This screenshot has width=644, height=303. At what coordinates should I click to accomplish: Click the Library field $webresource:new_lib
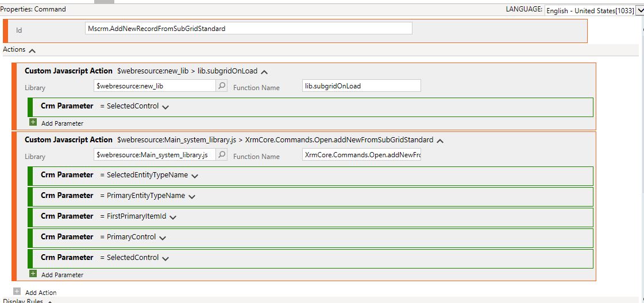click(x=155, y=86)
